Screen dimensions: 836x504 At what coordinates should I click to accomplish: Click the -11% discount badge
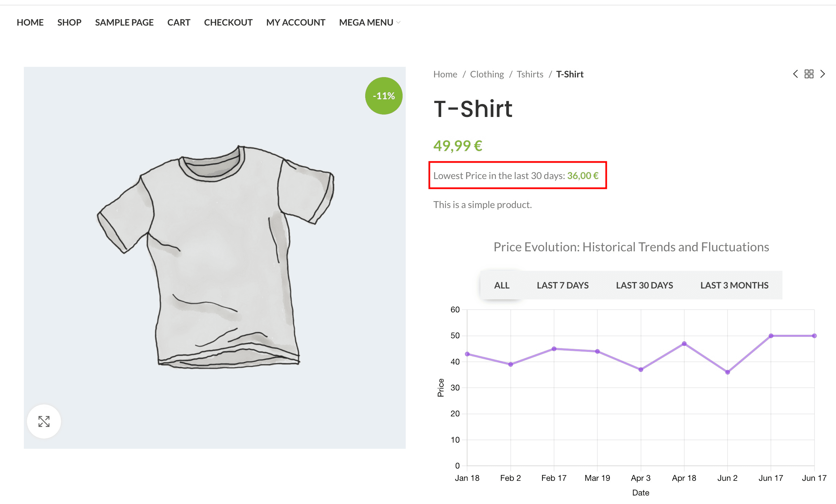pyautogui.click(x=384, y=96)
